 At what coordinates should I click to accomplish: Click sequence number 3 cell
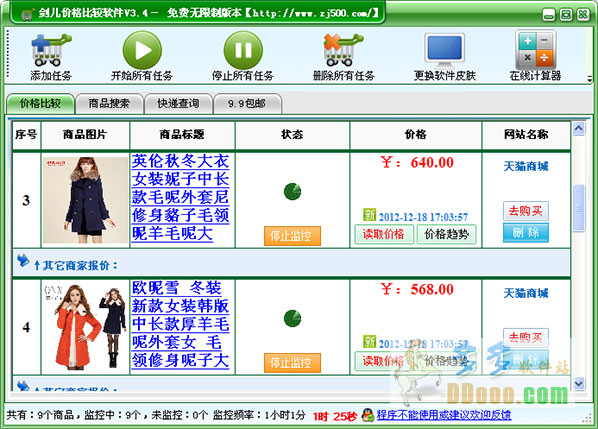pyautogui.click(x=26, y=200)
